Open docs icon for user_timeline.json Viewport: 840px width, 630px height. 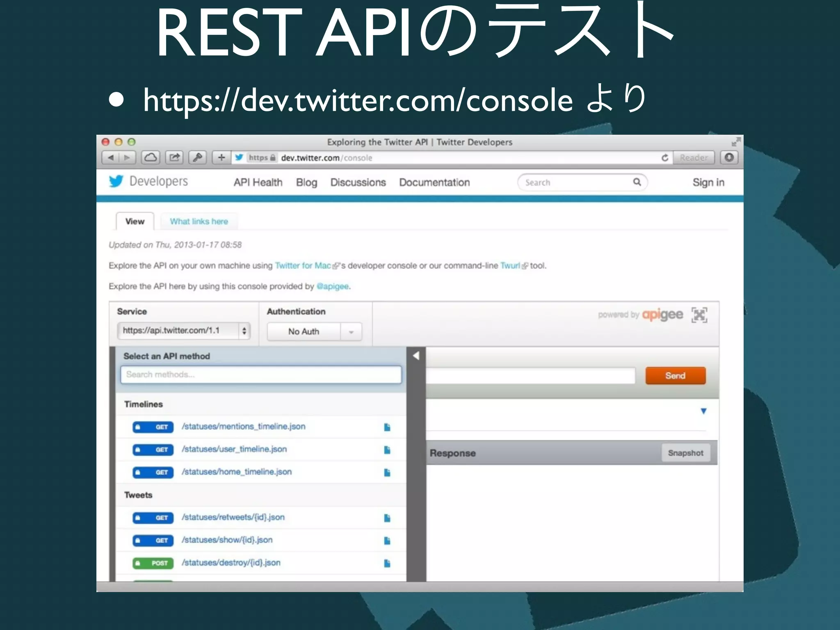(387, 450)
